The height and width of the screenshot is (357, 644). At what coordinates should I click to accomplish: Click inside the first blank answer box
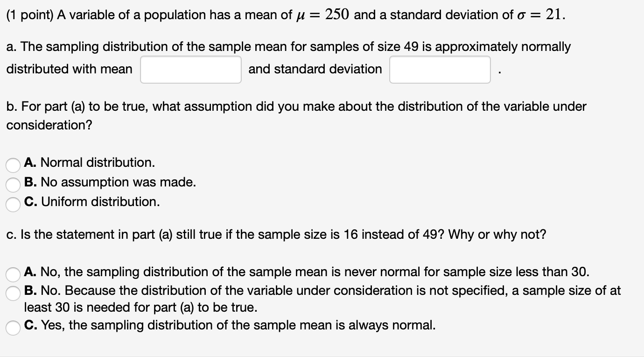(x=190, y=69)
